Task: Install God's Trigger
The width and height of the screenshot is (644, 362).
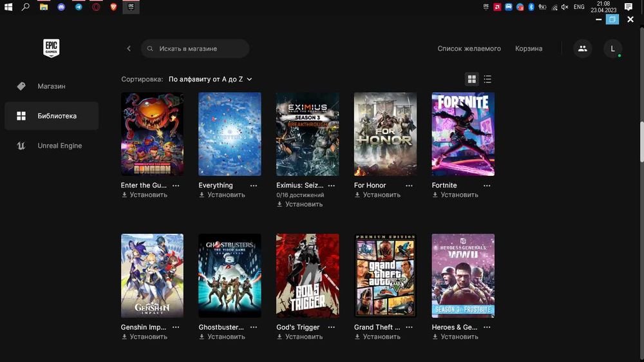Action: (x=300, y=336)
